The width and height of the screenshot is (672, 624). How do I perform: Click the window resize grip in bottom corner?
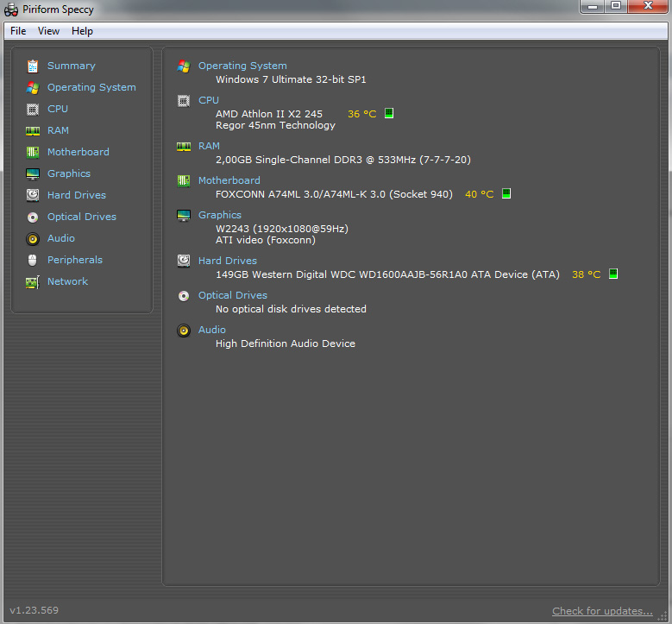(x=663, y=616)
